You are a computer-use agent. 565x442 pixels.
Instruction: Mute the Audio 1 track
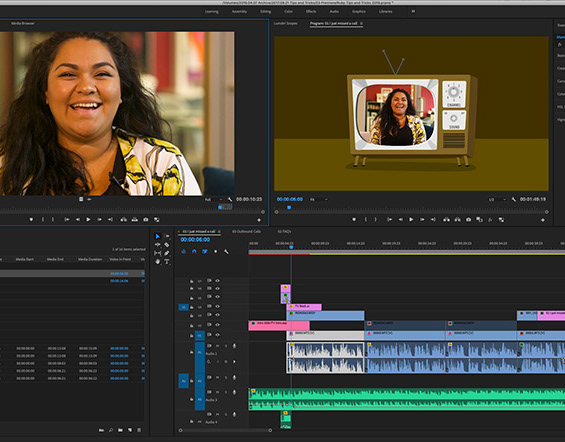(217, 346)
